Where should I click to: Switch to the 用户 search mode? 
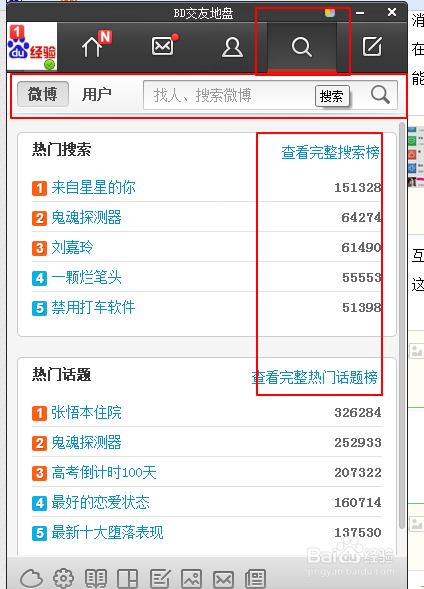(x=97, y=94)
